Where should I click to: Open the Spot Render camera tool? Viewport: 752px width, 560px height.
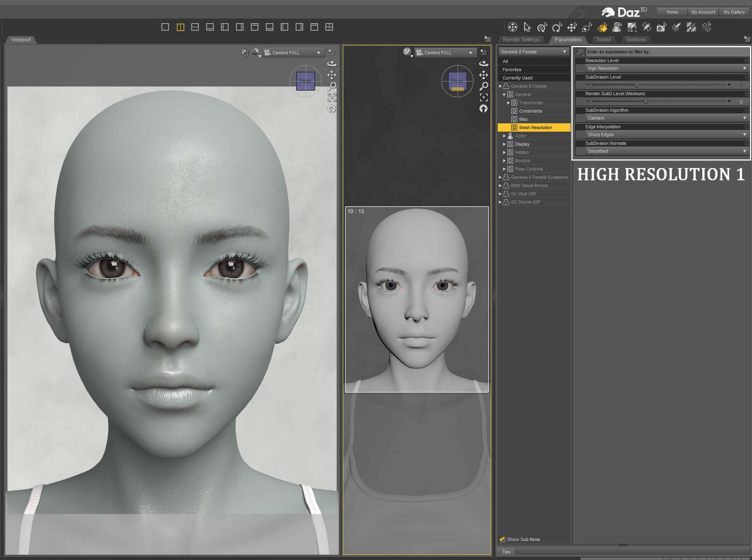(x=661, y=27)
